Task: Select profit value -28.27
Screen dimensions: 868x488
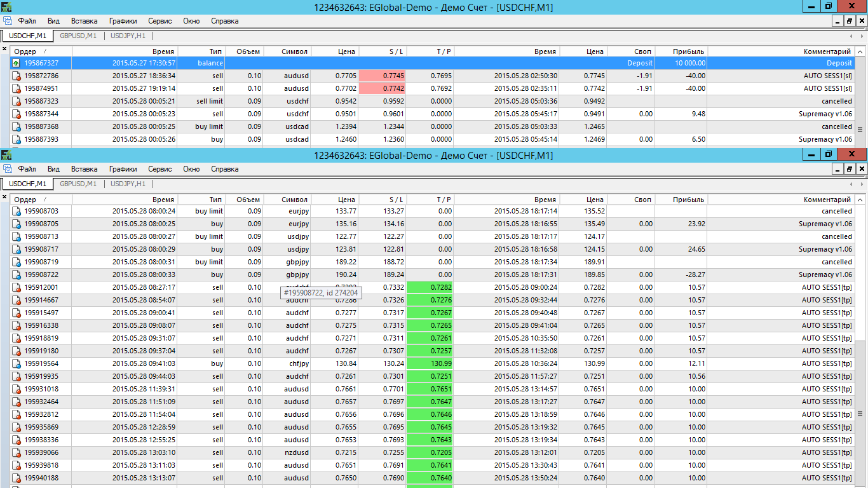Action: pyautogui.click(x=695, y=274)
